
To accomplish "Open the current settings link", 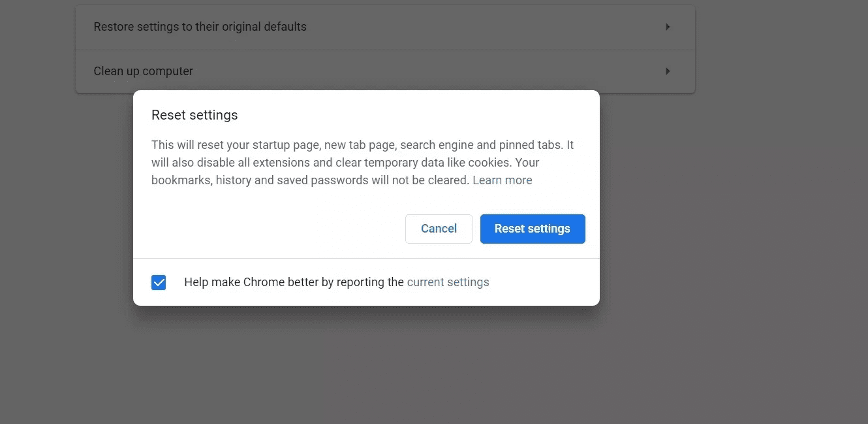I will click(x=448, y=282).
